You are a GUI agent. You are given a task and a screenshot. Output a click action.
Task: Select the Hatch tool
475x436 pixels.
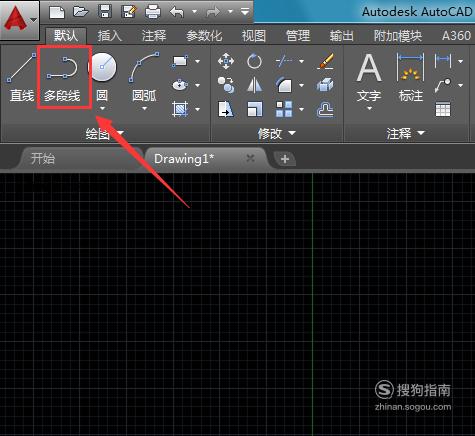coord(180,109)
